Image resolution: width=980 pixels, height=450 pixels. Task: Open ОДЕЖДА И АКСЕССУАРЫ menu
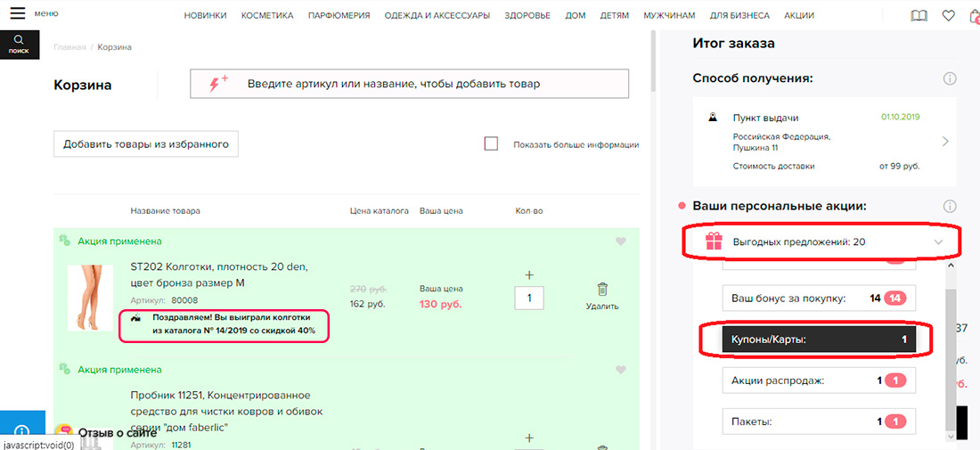(437, 16)
